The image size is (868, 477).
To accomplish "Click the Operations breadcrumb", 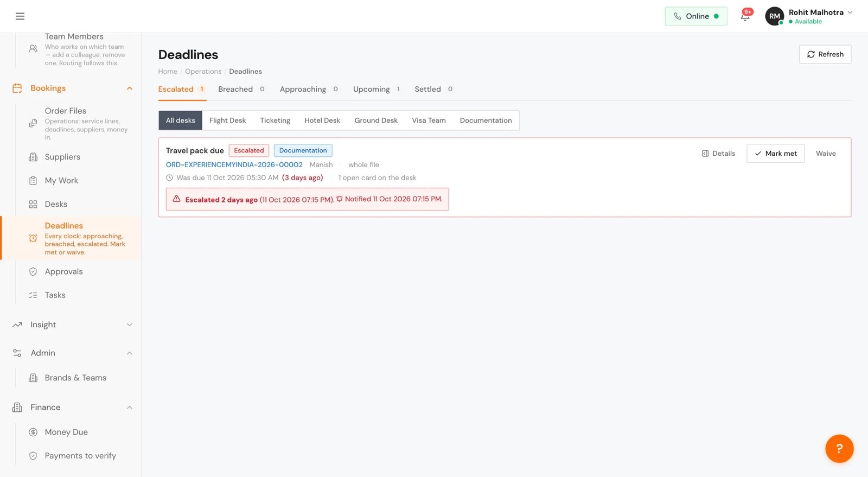I will [x=203, y=71].
